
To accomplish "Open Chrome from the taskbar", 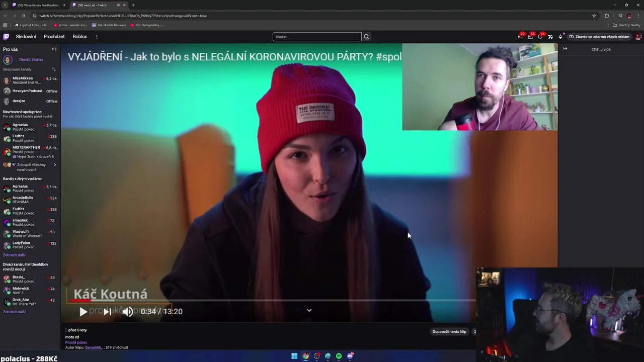I will point(305,356).
